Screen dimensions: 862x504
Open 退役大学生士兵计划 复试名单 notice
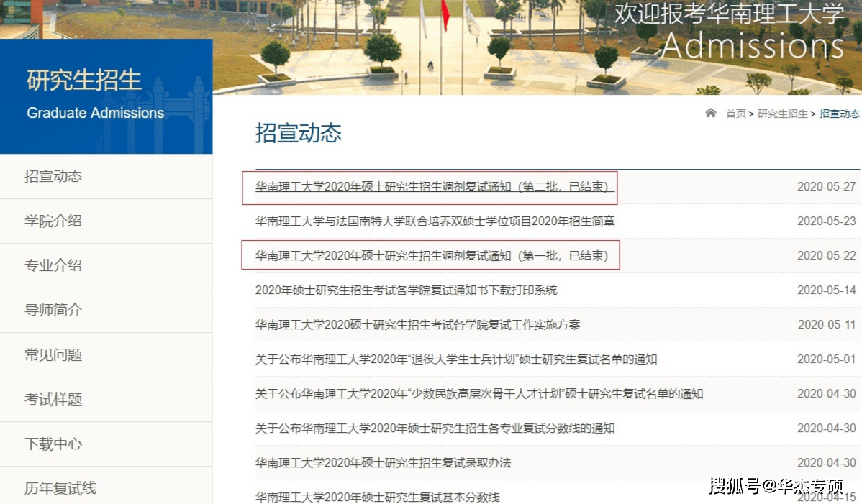coord(455,359)
